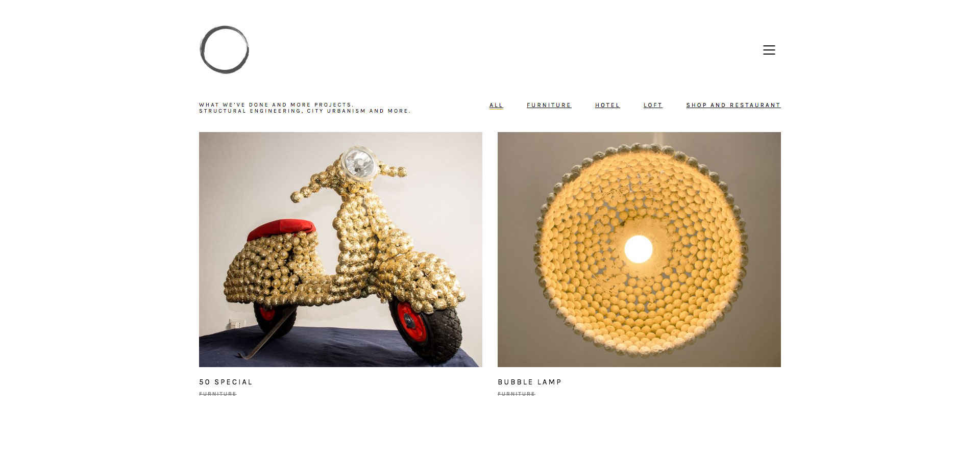Click the BUBBLE LAMP project title
Screen dimensions: 980x464
pyautogui.click(x=529, y=382)
